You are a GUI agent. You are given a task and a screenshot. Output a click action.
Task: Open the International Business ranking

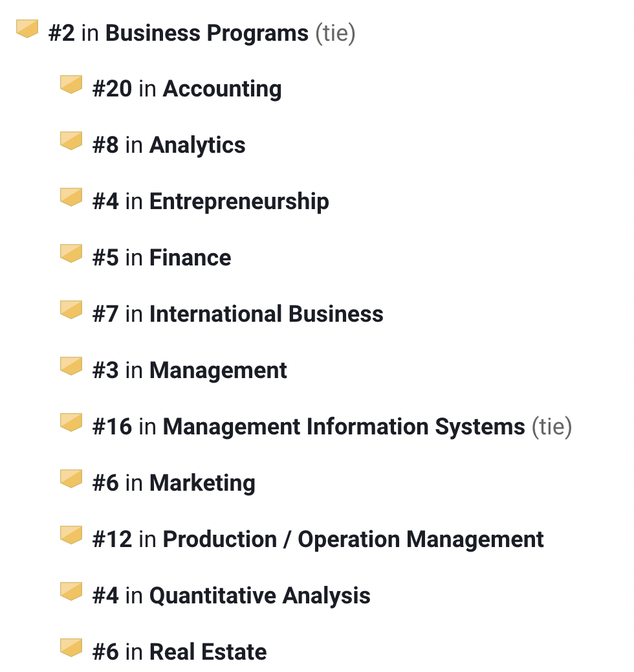[266, 315]
